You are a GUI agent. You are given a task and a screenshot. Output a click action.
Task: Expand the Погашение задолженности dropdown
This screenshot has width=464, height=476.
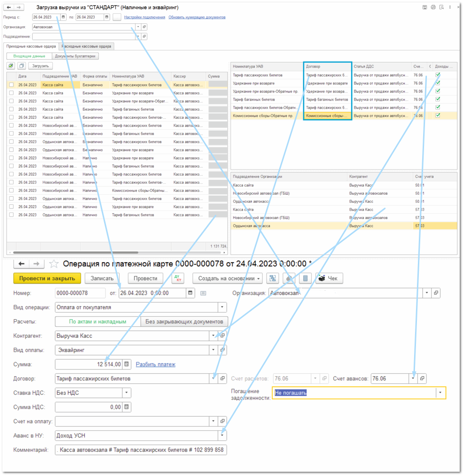(441, 393)
